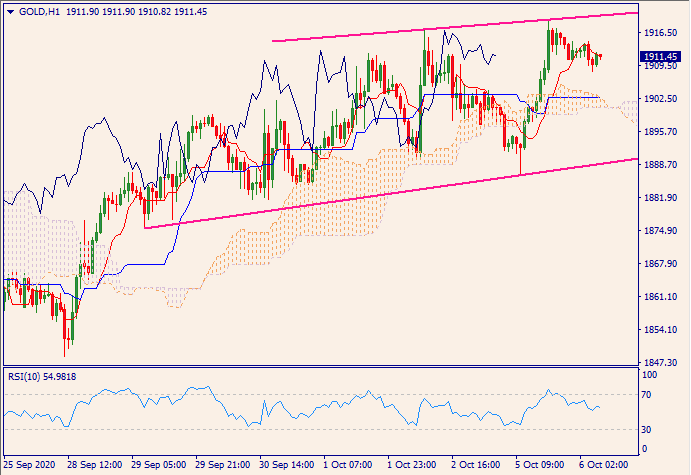Click the 1888.70 price axis label
Viewport: 691px width, 475px height.
coord(661,165)
